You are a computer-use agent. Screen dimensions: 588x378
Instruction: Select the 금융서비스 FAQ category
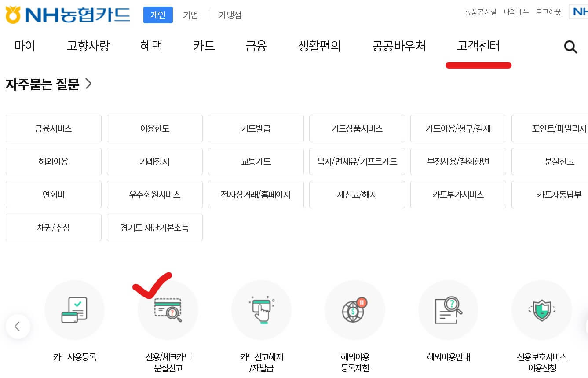(53, 128)
